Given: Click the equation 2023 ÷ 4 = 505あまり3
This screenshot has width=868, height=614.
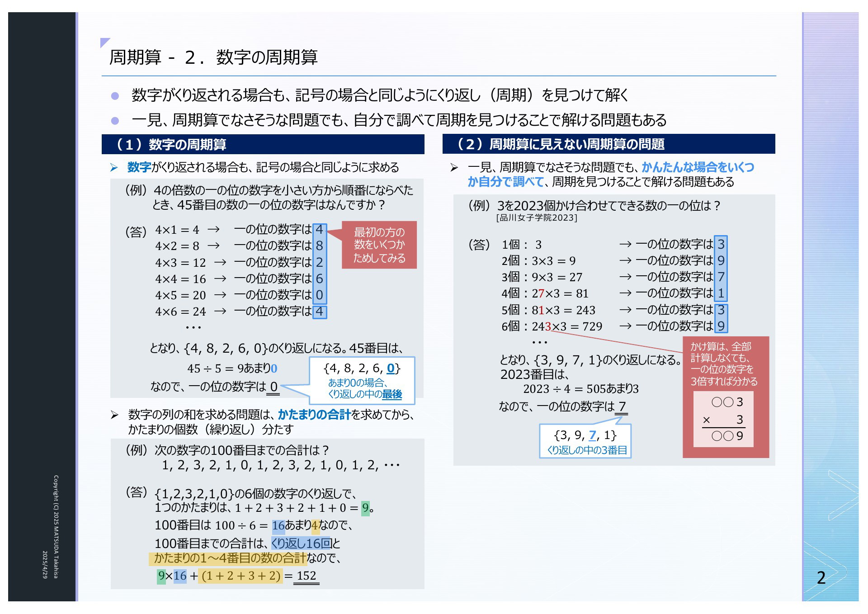Looking at the screenshot, I should 581,389.
